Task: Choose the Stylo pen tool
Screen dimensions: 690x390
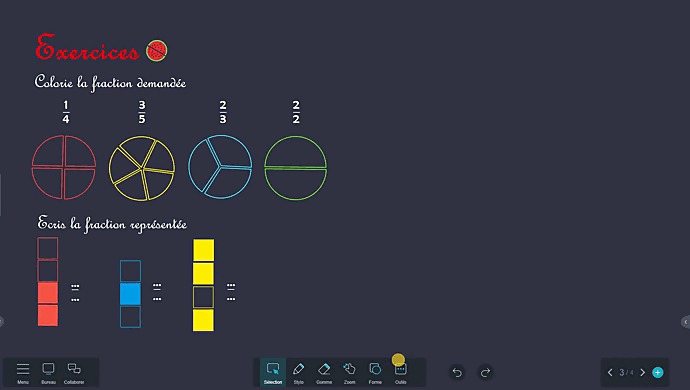Action: [x=299, y=372]
